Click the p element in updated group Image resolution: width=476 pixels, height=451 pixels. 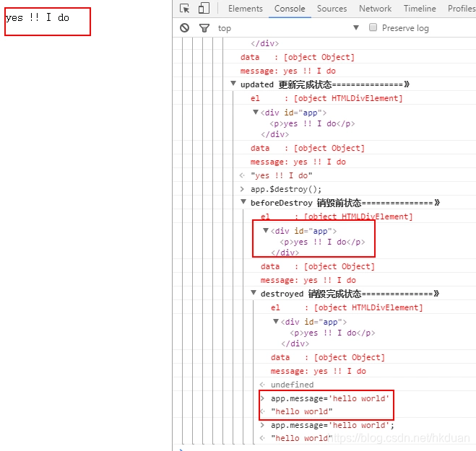tap(312, 123)
